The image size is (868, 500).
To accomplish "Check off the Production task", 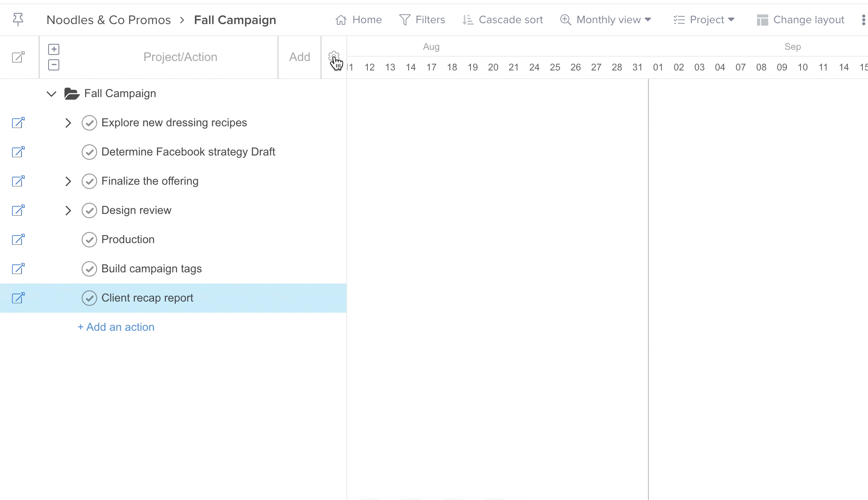I will [x=89, y=239].
